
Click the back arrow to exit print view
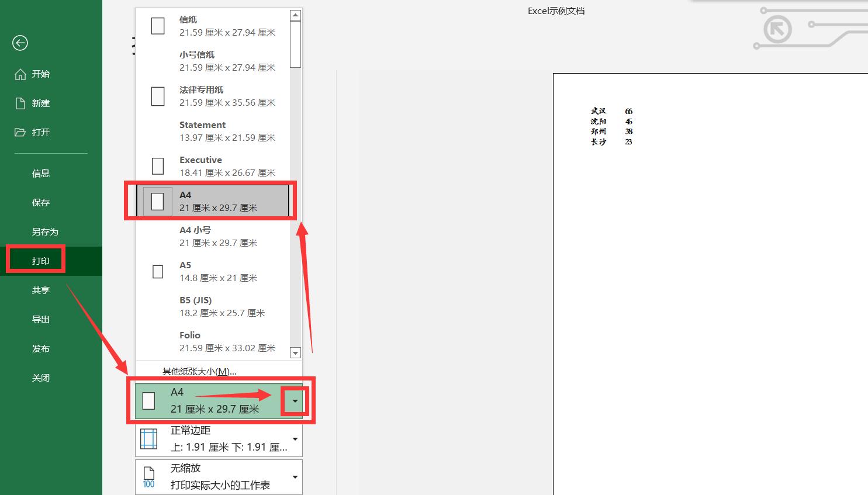click(20, 43)
